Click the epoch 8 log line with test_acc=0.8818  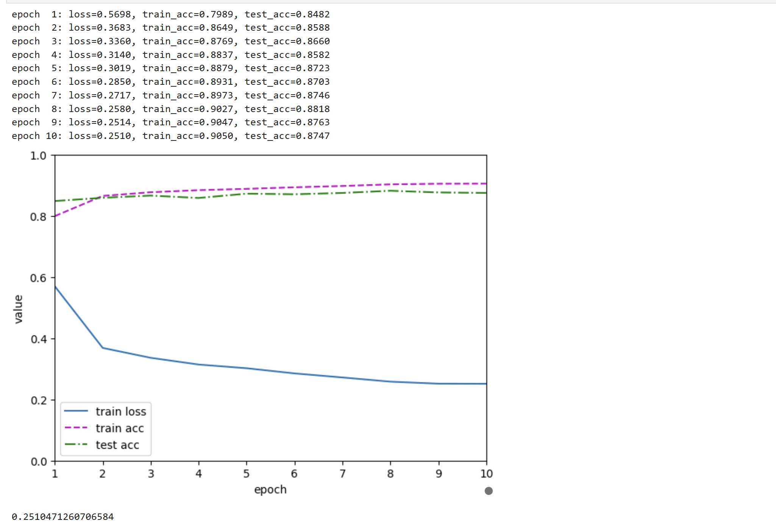click(170, 109)
